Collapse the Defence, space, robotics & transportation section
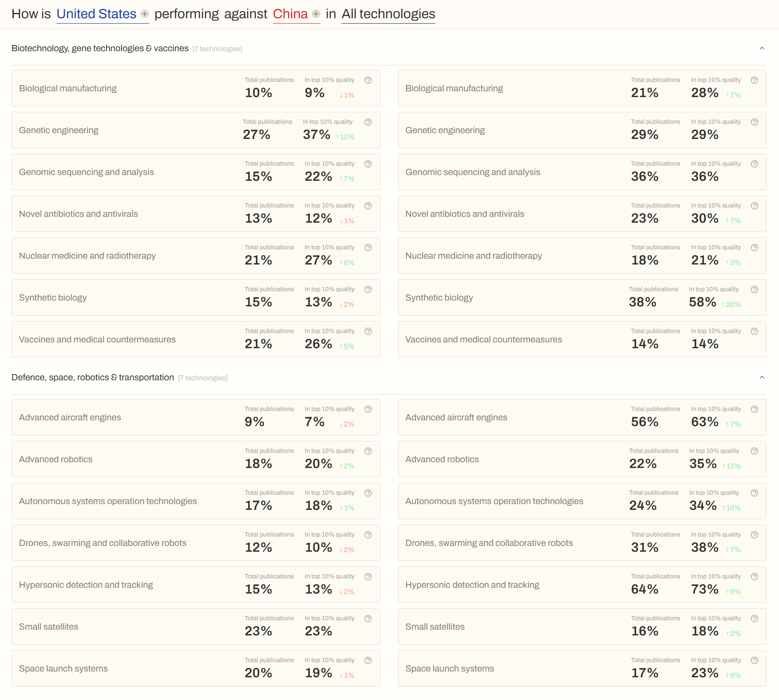Image resolution: width=779 pixels, height=700 pixels. [762, 377]
